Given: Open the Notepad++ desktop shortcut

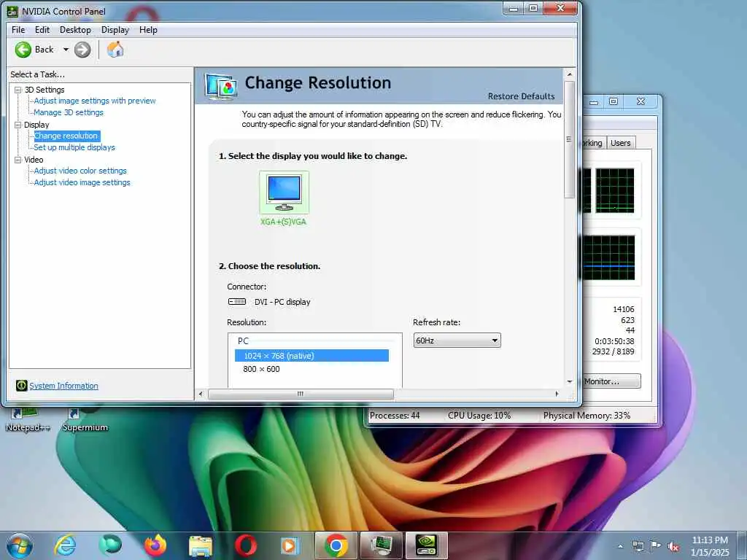Looking at the screenshot, I should (x=28, y=419).
